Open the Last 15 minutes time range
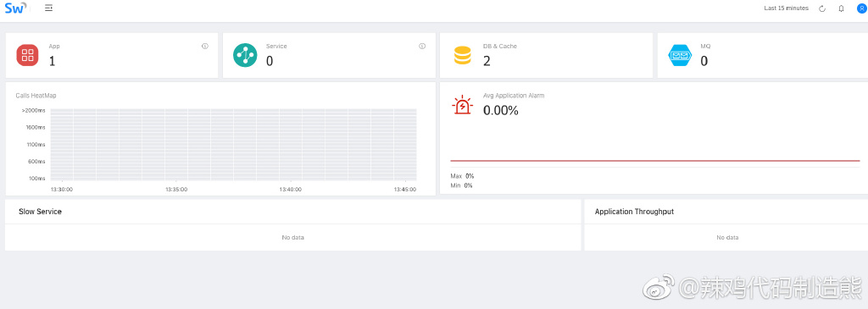Screen dimensions: 868x309 pyautogui.click(x=787, y=8)
